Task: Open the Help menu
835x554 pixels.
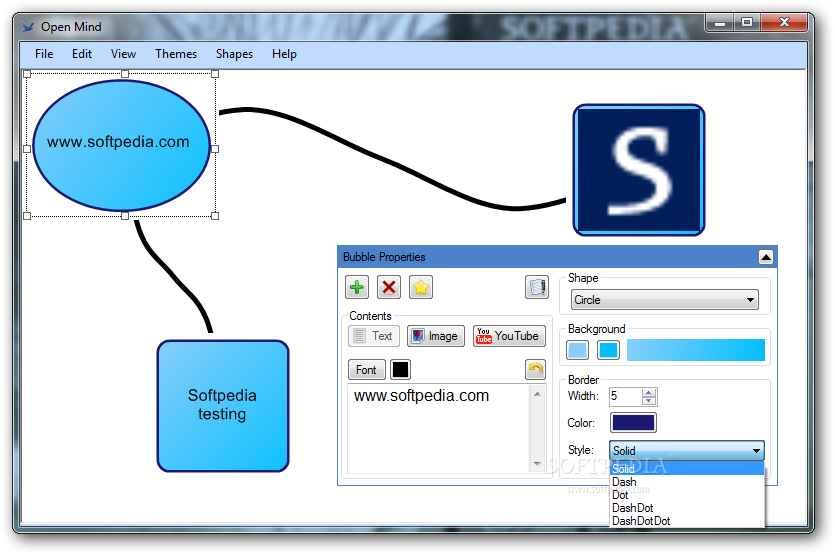Action: [284, 54]
